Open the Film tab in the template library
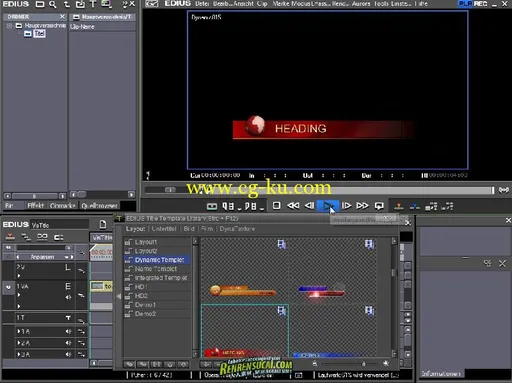Screen dimensions: 512x383 (207, 229)
